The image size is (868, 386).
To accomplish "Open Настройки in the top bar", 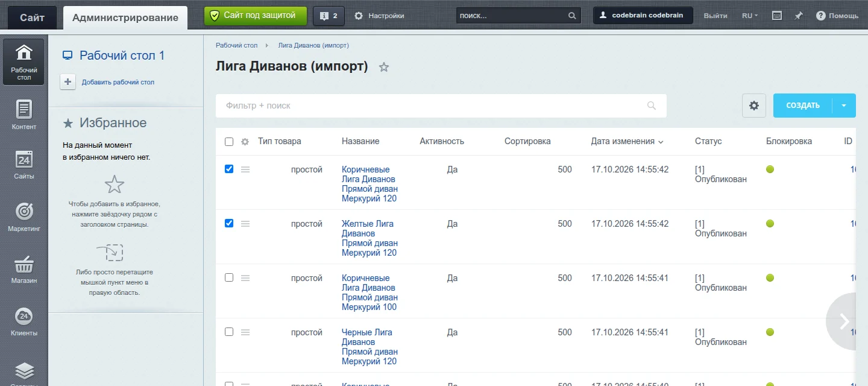I will 379,16.
